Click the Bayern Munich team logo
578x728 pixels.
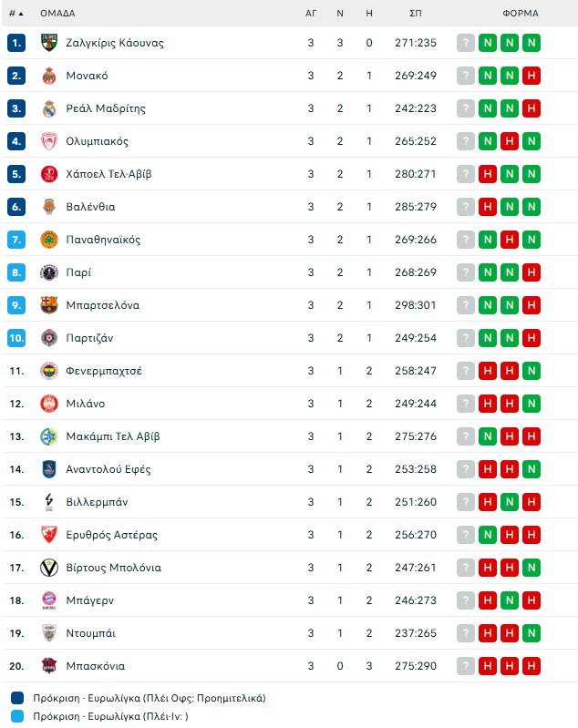tap(49, 600)
